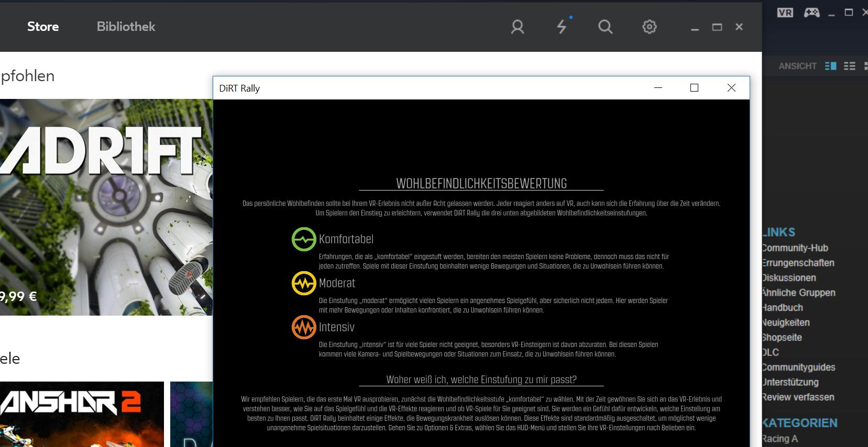Image resolution: width=868 pixels, height=447 pixels.
Task: Minimize the DiRT Rally window
Action: coord(658,88)
